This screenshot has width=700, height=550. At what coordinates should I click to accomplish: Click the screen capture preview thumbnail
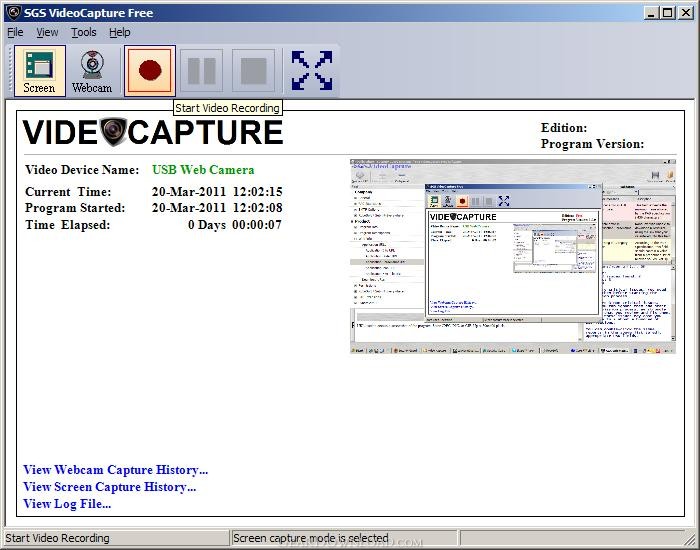click(x=513, y=256)
